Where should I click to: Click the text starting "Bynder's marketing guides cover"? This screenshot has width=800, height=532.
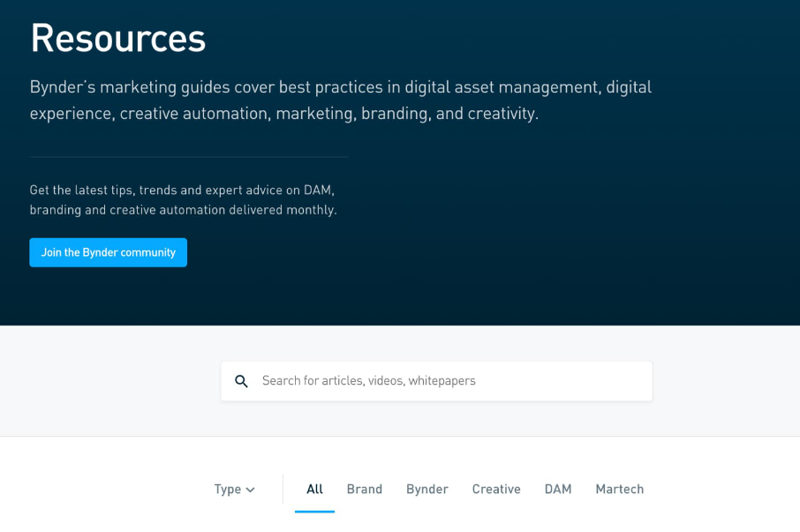point(340,100)
